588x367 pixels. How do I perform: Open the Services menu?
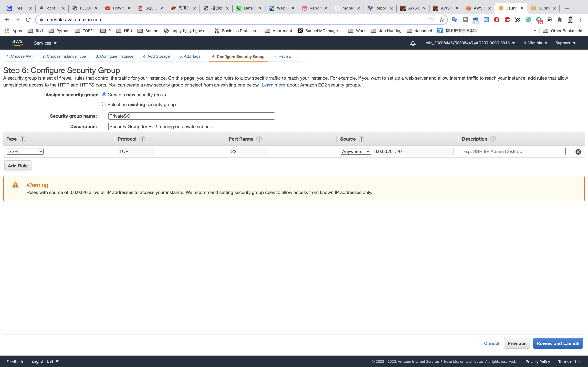(45, 43)
